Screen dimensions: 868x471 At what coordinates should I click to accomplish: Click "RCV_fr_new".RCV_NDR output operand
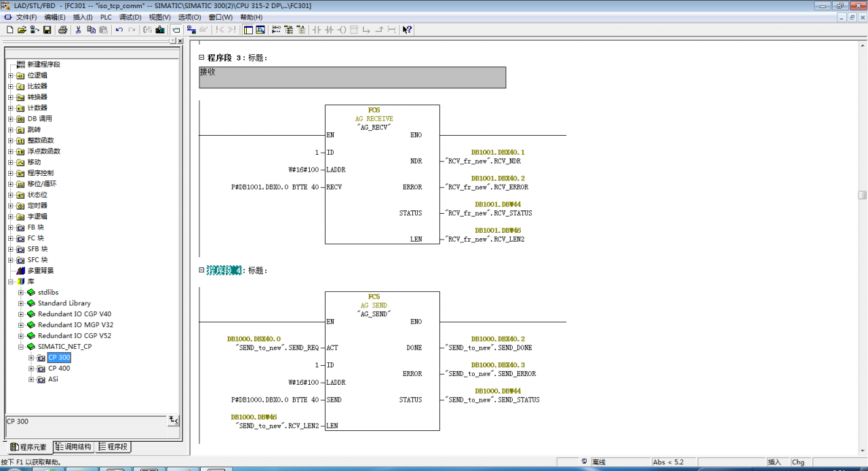coord(483,162)
